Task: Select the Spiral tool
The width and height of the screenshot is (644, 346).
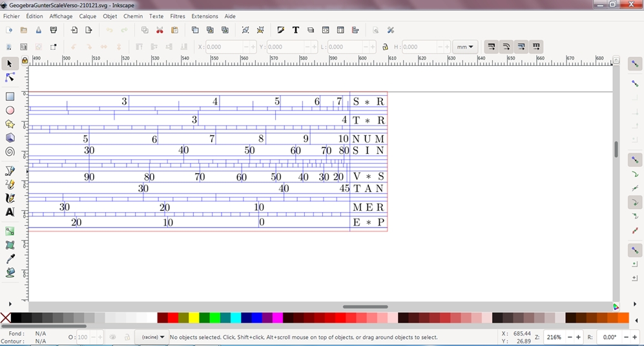Action: pos(10,152)
